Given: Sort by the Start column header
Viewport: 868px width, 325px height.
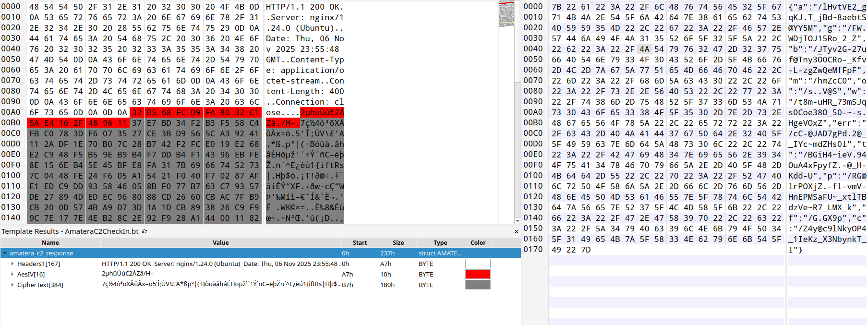Looking at the screenshot, I should [360, 242].
